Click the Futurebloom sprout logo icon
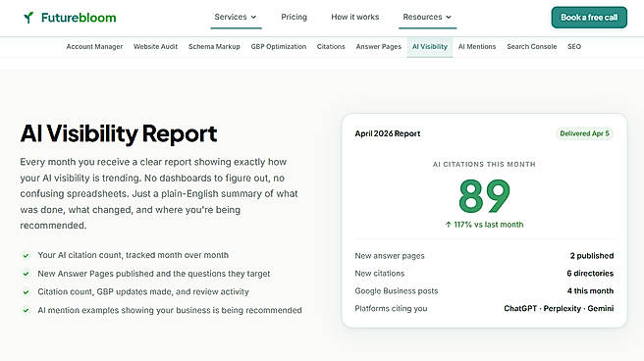The height and width of the screenshot is (361, 644). click(28, 18)
